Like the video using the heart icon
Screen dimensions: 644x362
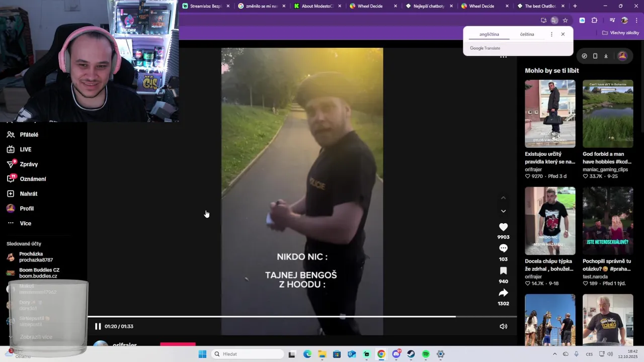[x=503, y=227]
